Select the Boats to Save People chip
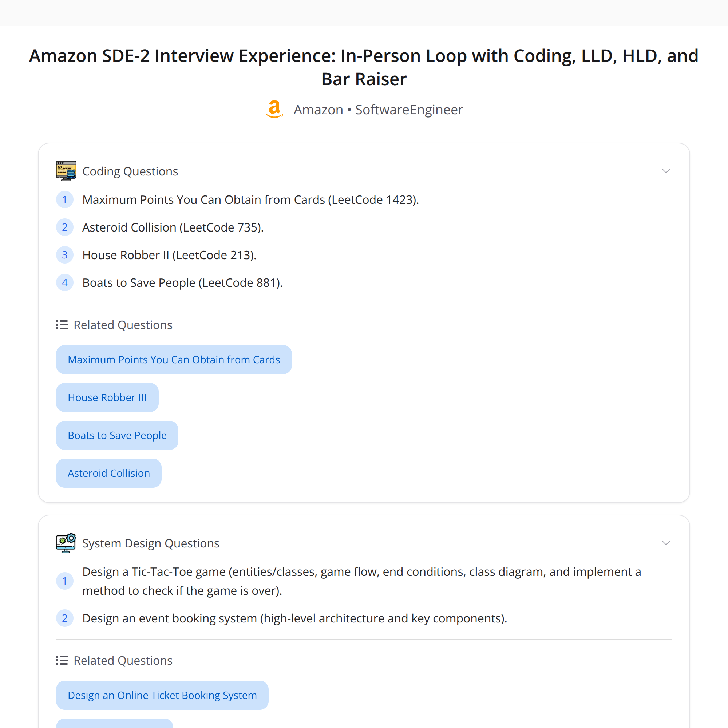This screenshot has height=728, width=728. pos(117,435)
